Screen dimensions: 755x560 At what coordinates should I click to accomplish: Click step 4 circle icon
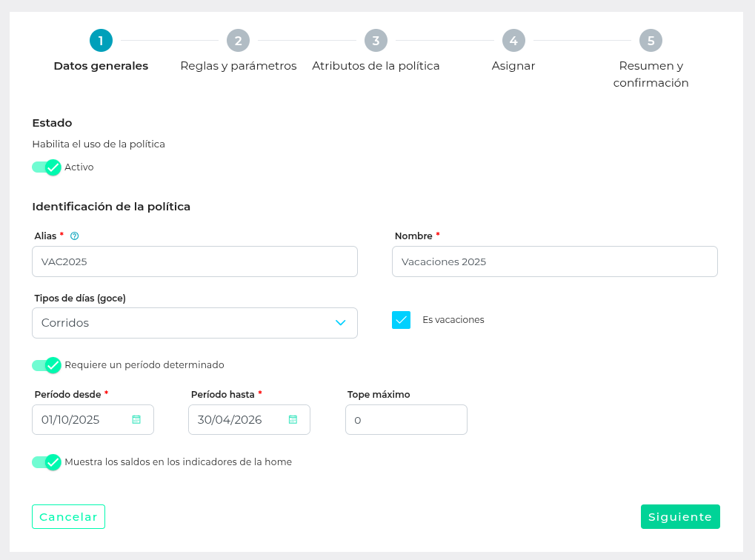click(513, 41)
